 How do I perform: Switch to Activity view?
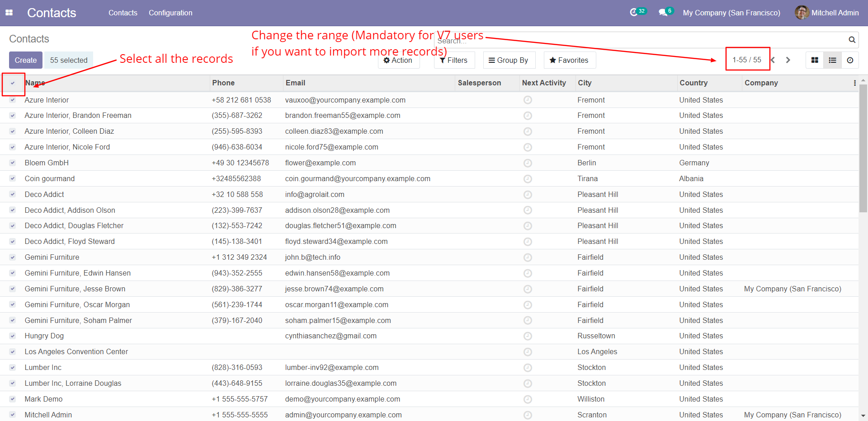850,60
